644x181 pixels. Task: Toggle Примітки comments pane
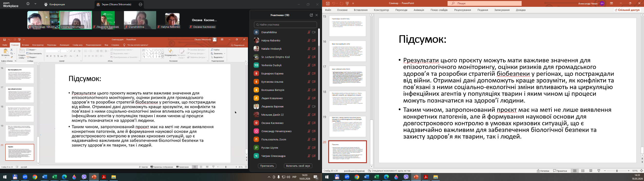point(560,171)
